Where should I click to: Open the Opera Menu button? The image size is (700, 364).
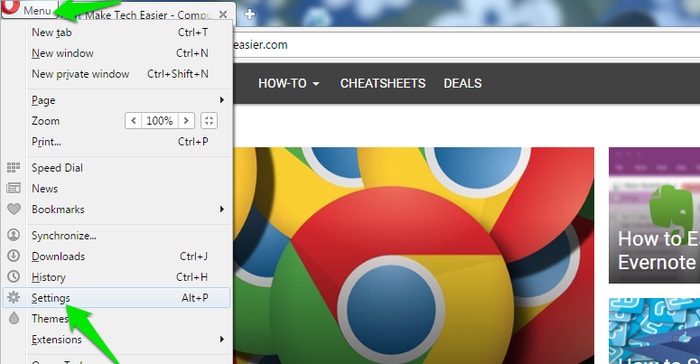(29, 9)
